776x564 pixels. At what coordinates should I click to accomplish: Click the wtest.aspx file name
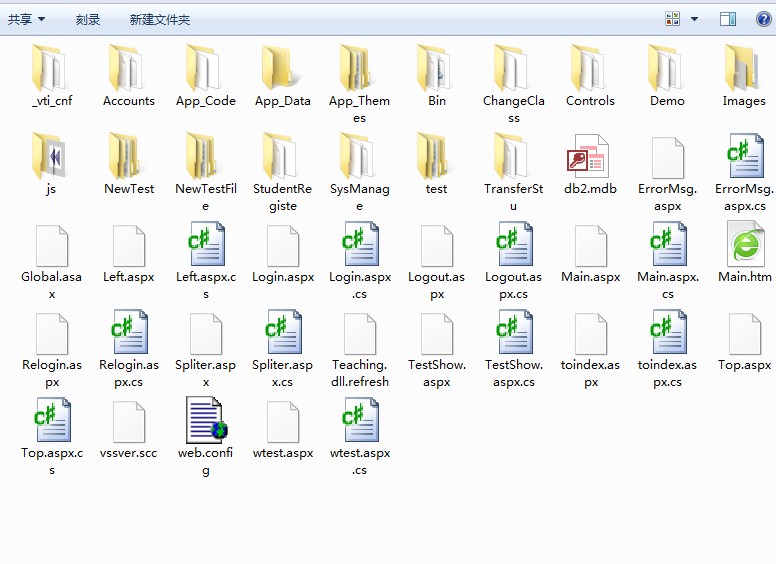click(283, 453)
